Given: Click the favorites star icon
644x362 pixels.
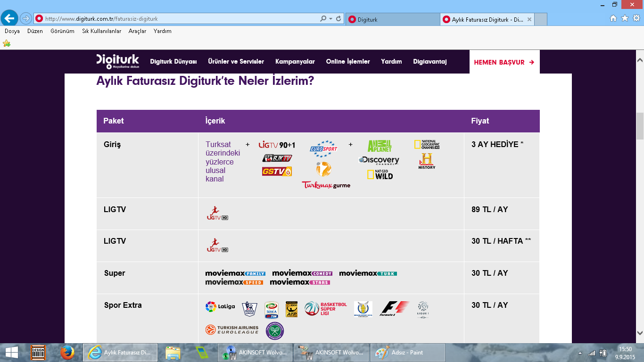Looking at the screenshot, I should click(625, 18).
